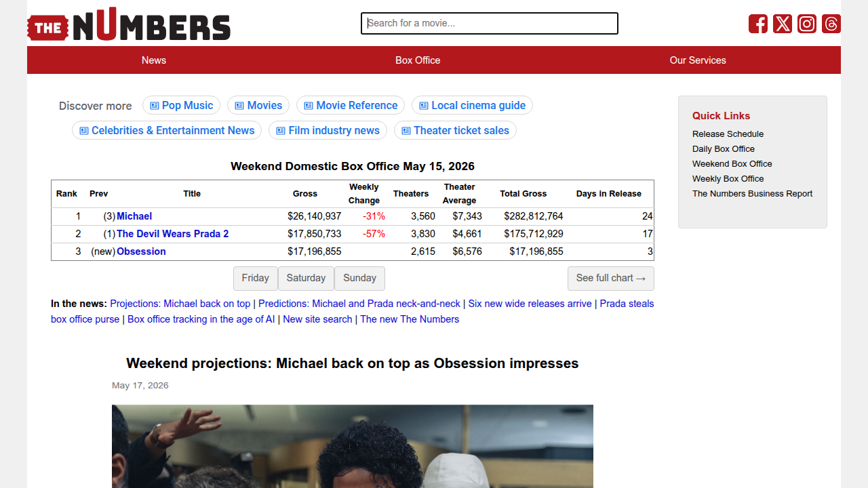Open the Box Office menu
The width and height of the screenshot is (868, 488).
(418, 60)
